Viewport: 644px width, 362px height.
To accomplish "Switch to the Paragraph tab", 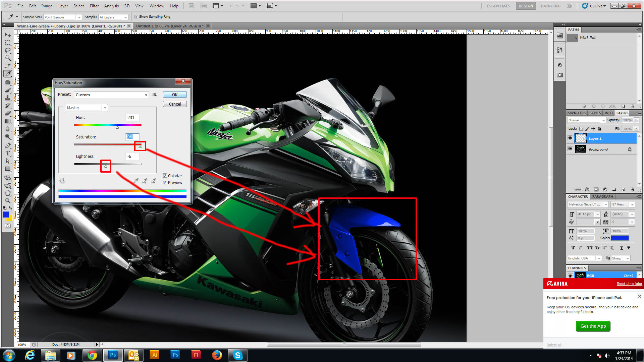I will [602, 196].
